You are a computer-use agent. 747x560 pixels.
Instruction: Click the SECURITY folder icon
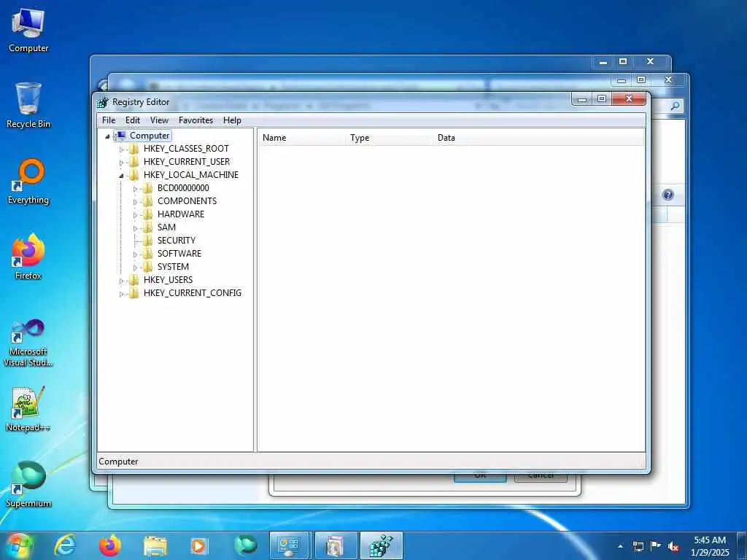tap(147, 241)
